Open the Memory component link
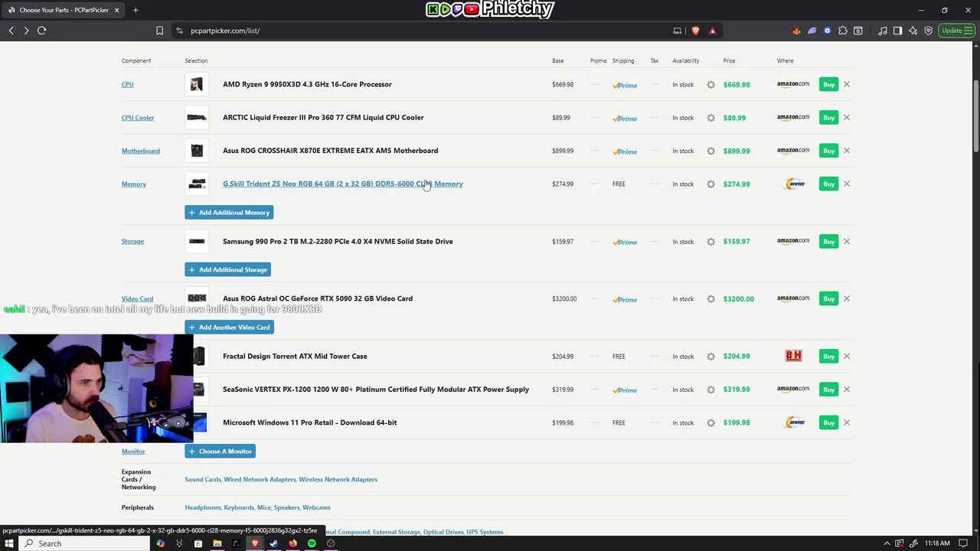Image resolution: width=980 pixels, height=551 pixels. pyautogui.click(x=134, y=184)
